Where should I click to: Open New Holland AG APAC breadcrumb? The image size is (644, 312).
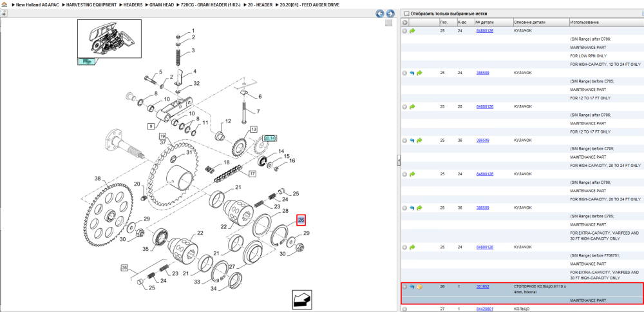37,5
